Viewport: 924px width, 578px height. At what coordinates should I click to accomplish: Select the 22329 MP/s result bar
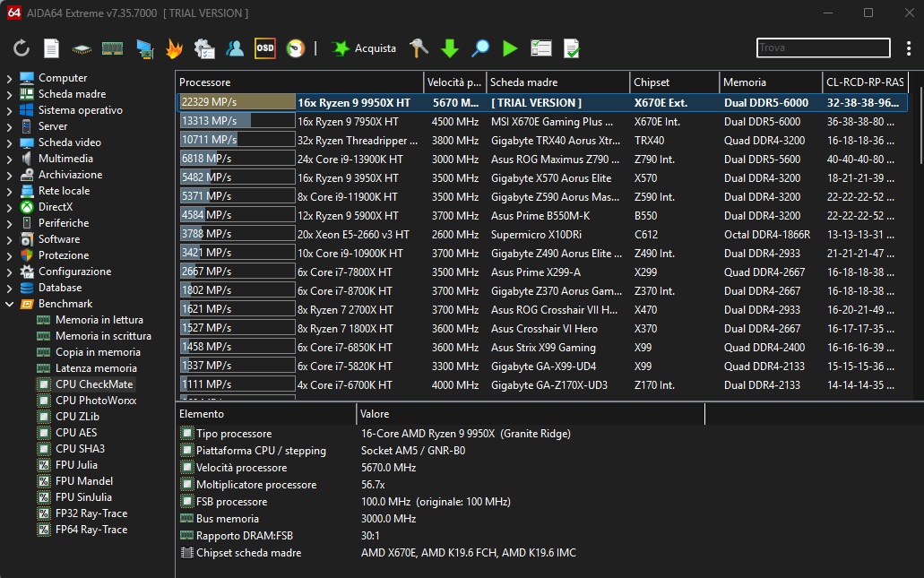[237, 102]
